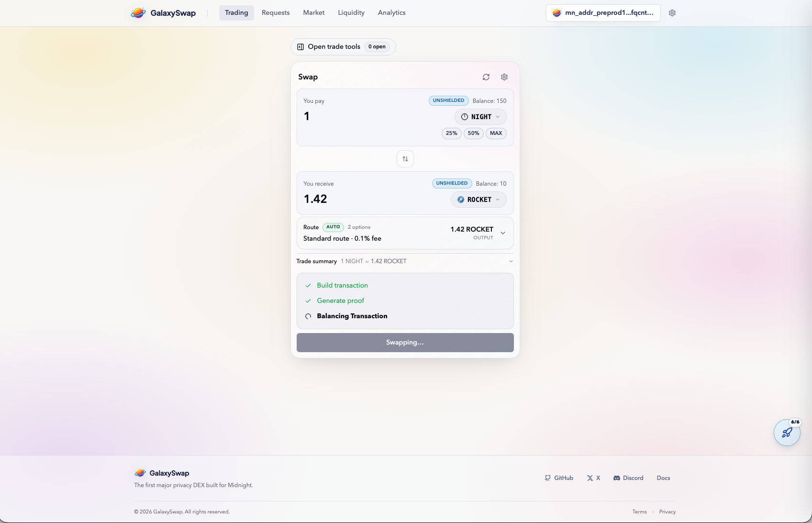Image resolution: width=812 pixels, height=523 pixels.
Task: Toggle the AUTO route badge
Action: click(x=333, y=227)
